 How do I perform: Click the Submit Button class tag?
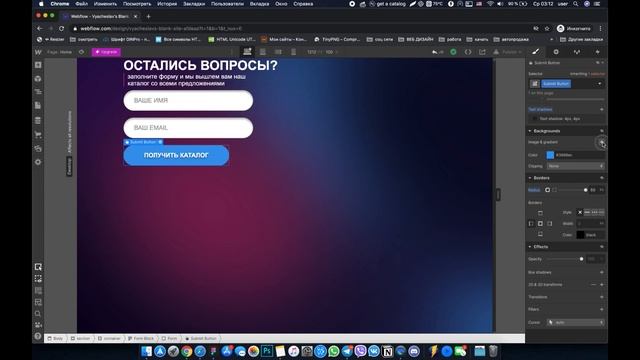pos(556,84)
